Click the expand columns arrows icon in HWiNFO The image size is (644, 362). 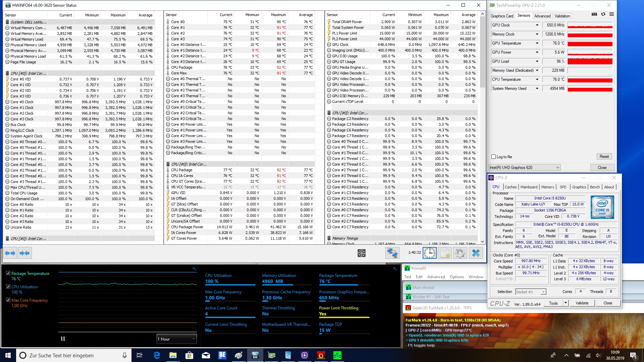click(x=10, y=253)
